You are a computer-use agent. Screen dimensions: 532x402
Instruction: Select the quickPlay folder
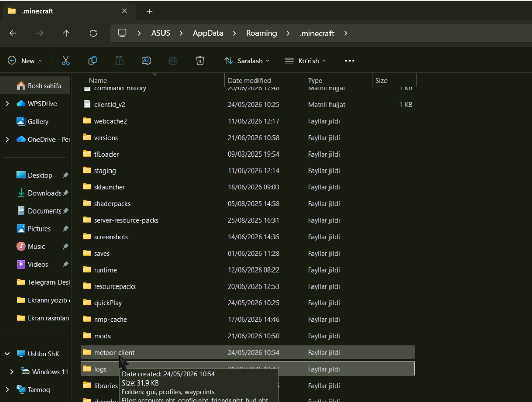(248, 303)
